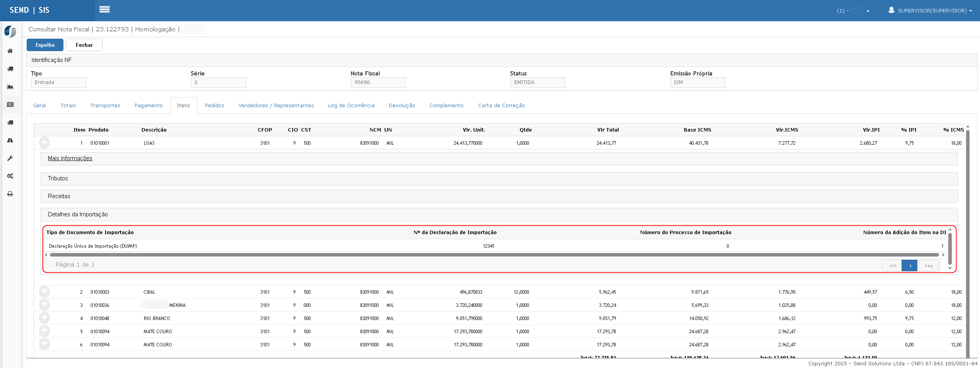The height and width of the screenshot is (368, 980).
Task: Open the gears settings icon
Action: click(10, 176)
